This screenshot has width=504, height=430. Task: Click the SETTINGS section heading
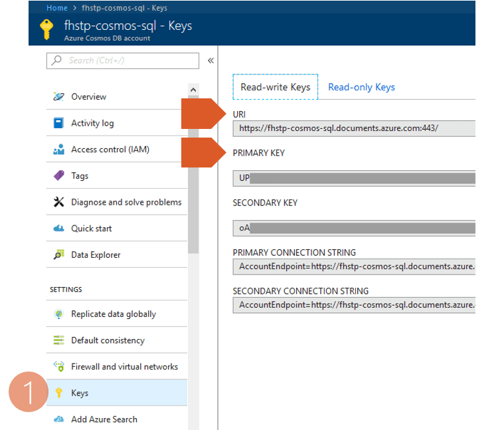coord(66,290)
